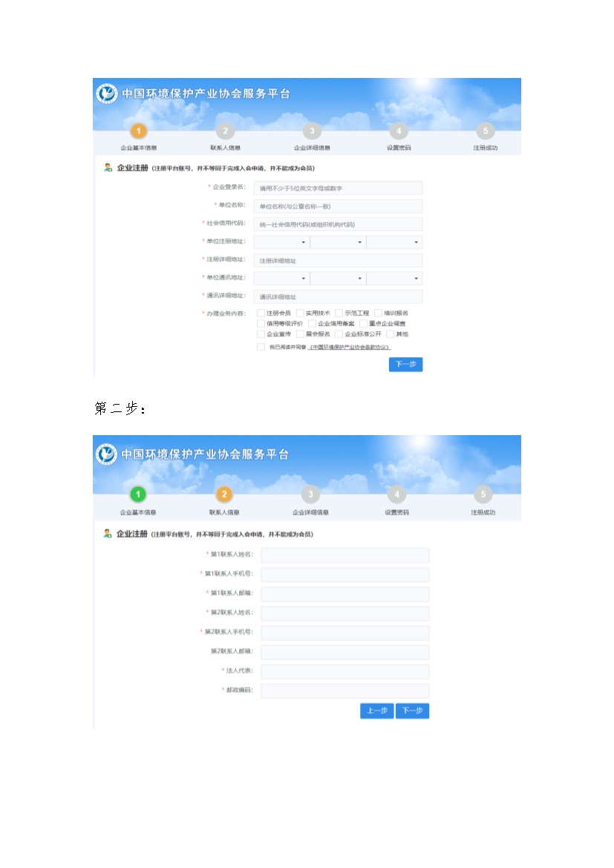The height and width of the screenshot is (868, 614).
Task: Click step 3 circle in the bottom form
Action: (310, 495)
